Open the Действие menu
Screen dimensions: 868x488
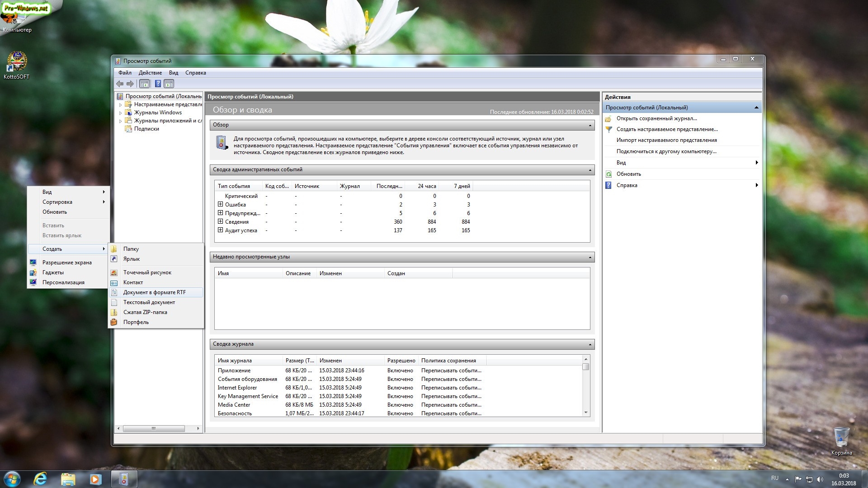(x=150, y=73)
